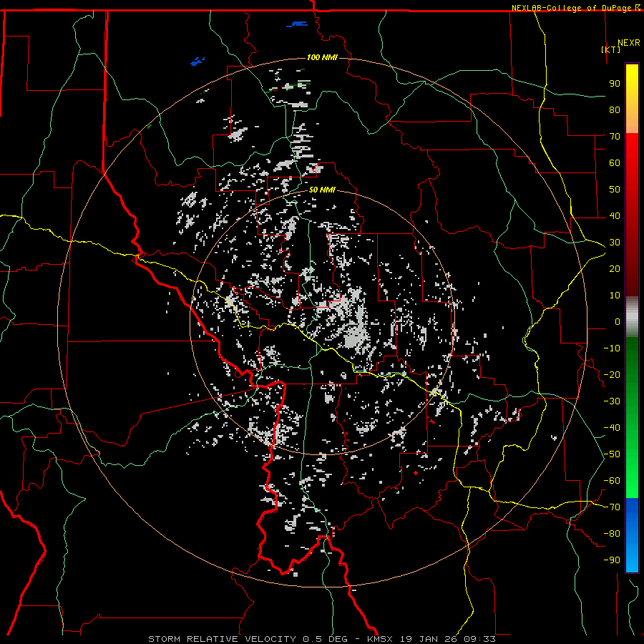Click the NEXR label above the color scale

pyautogui.click(x=628, y=42)
